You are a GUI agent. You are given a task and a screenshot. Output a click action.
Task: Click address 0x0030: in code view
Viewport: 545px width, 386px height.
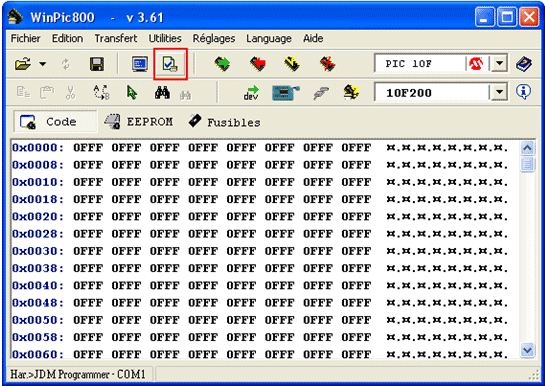click(38, 251)
